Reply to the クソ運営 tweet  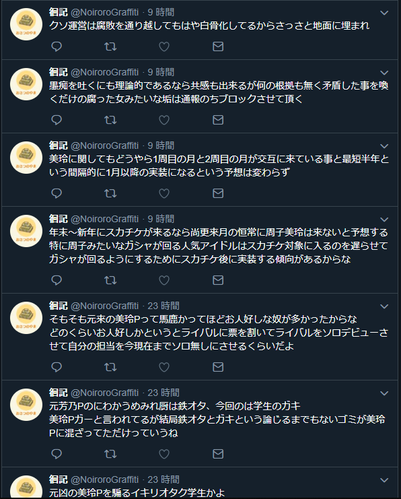click(56, 46)
